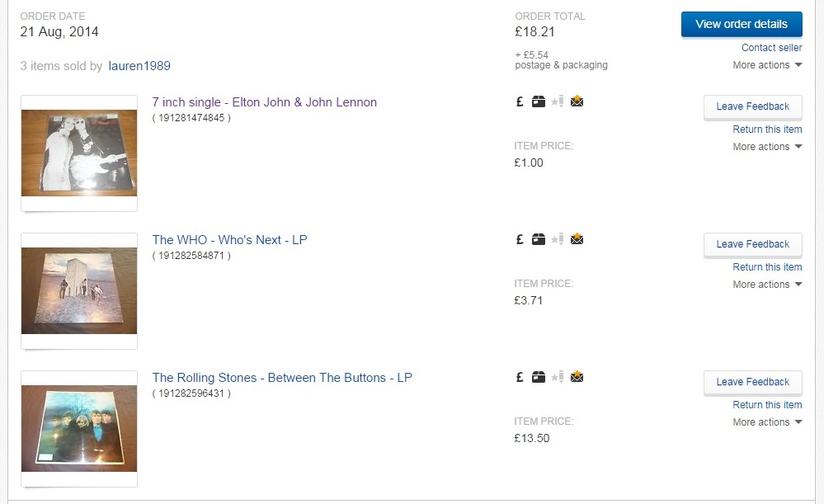
Task: Click the Rolling Stones album cover thumbnail
Action: click(79, 428)
